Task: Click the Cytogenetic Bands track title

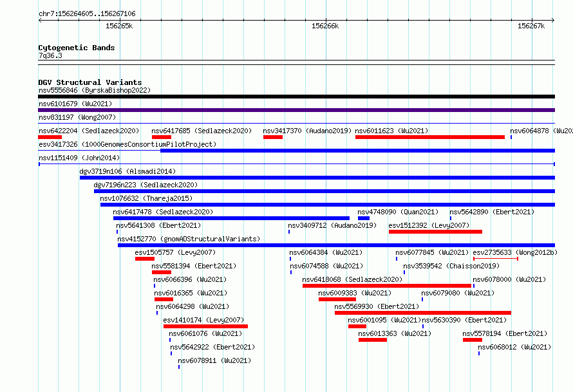Action: [x=77, y=48]
